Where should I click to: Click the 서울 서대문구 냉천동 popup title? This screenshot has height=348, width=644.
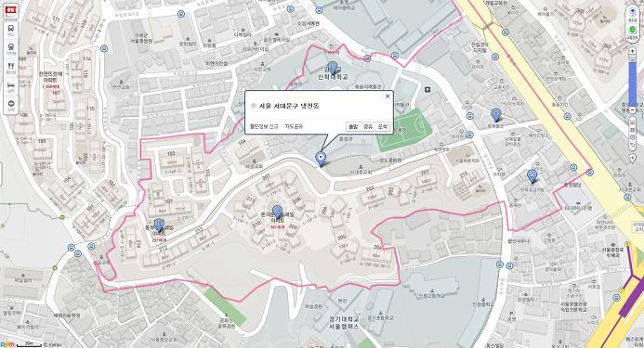289,106
